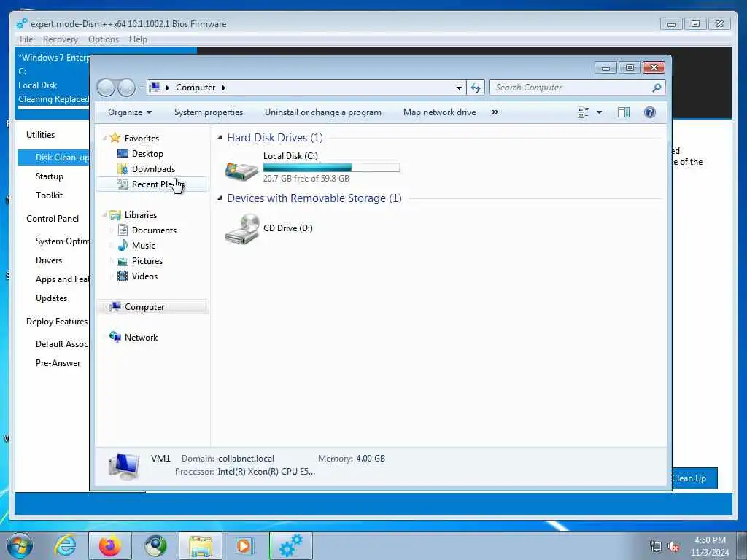Click Map network drive
Viewport: 747px width, 560px height.
pyautogui.click(x=440, y=112)
